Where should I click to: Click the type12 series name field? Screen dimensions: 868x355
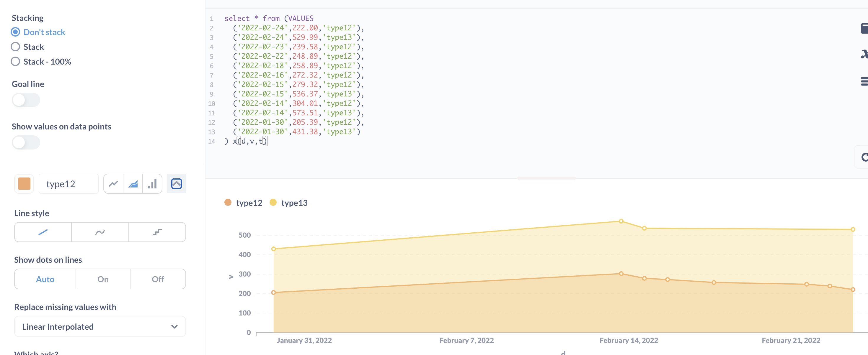pos(68,184)
